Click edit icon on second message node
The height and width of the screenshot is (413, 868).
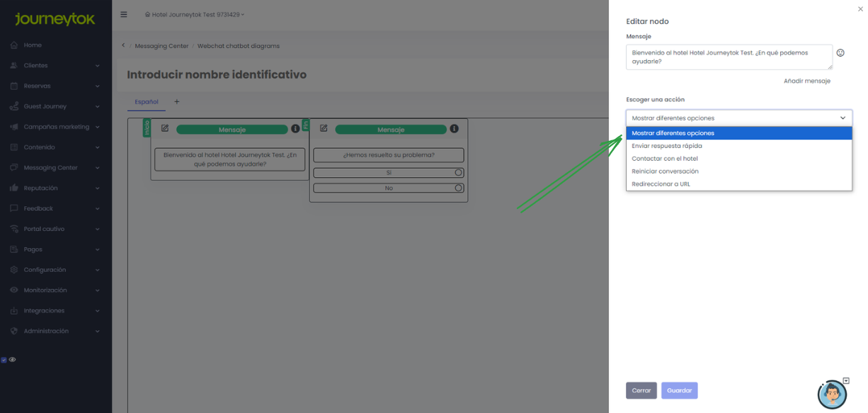(324, 128)
